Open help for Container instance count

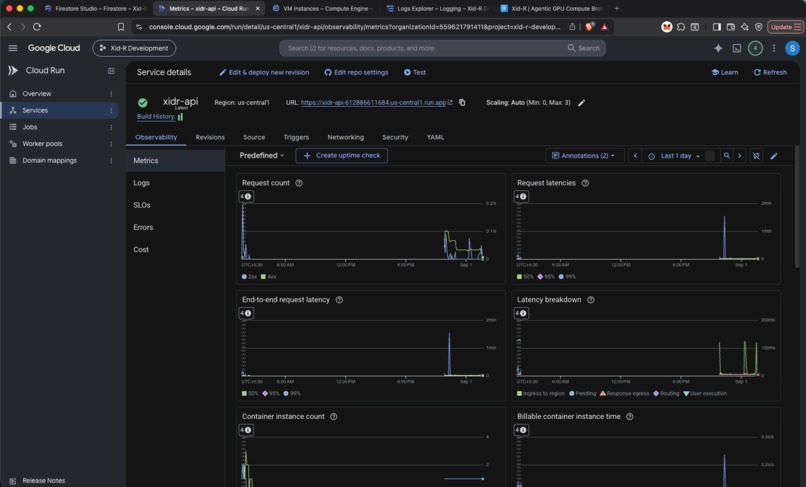point(334,416)
